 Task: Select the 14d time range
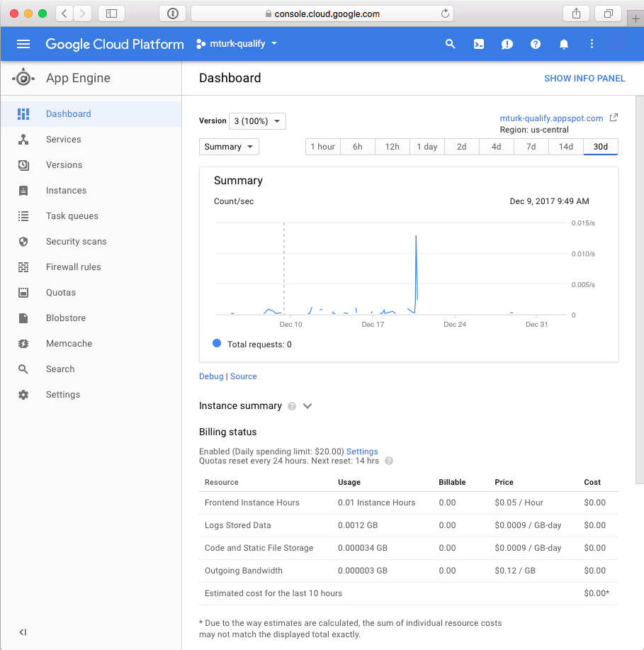click(x=566, y=147)
